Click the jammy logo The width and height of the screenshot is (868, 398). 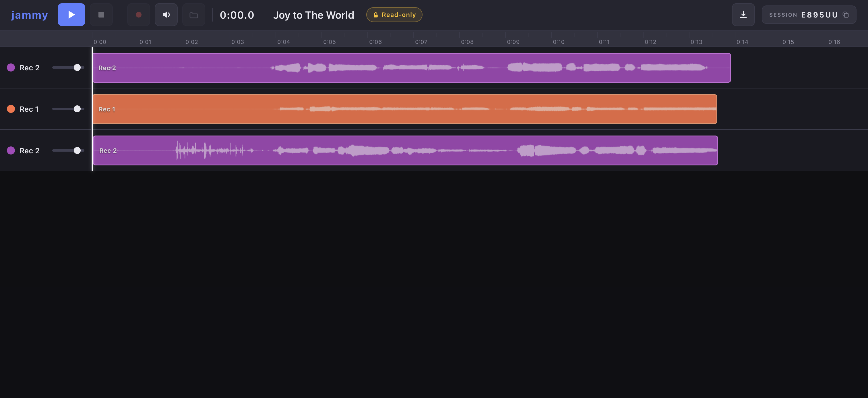(30, 14)
